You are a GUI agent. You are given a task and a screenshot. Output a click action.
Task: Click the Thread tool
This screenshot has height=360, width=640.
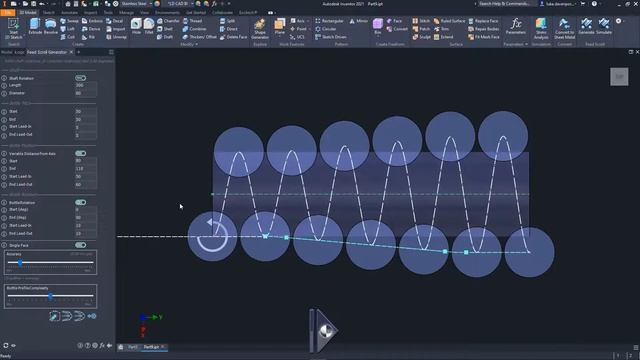coord(192,21)
